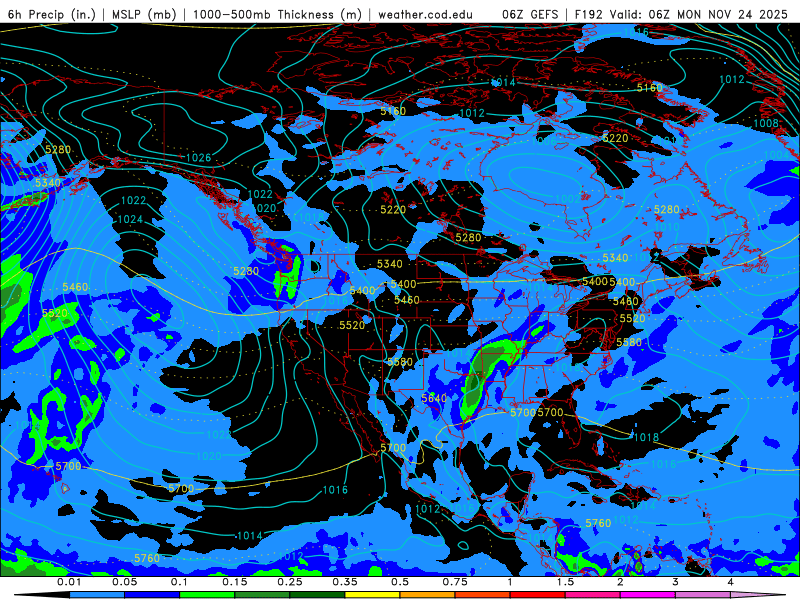This screenshot has width=800, height=600.
Task: Click the '1002' low pressure label over Hudson Bay
Action: tap(567, 199)
